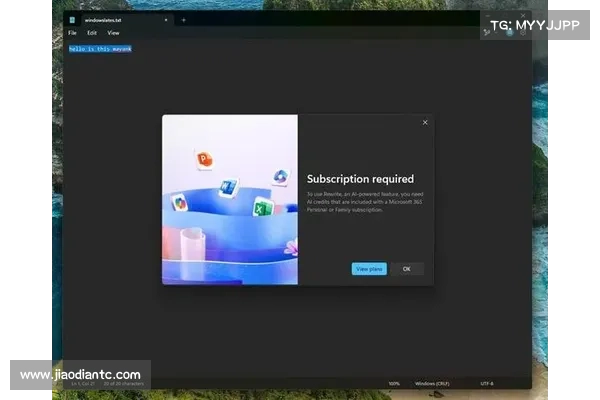
Task: Open the Edit menu
Action: 92,33
